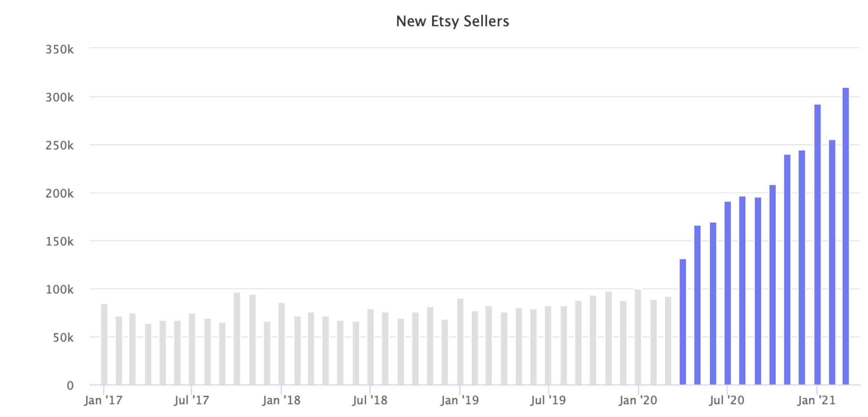Click the 100k y-axis label

(x=60, y=290)
